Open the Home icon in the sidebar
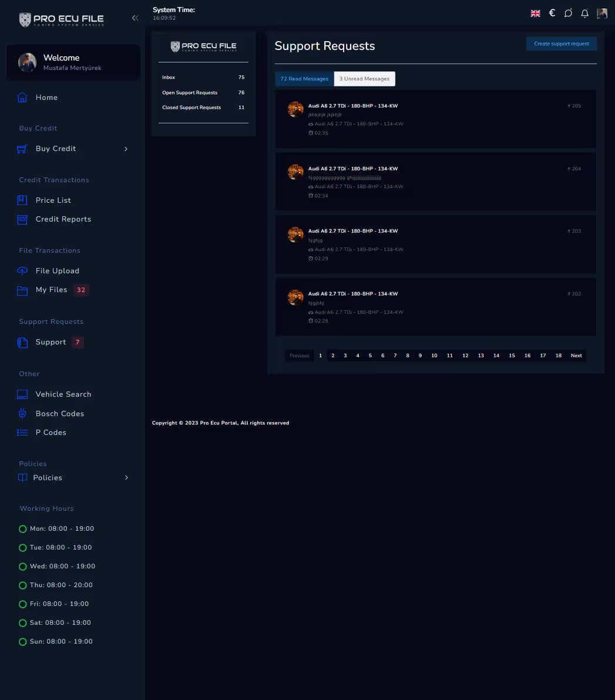 [x=22, y=98]
